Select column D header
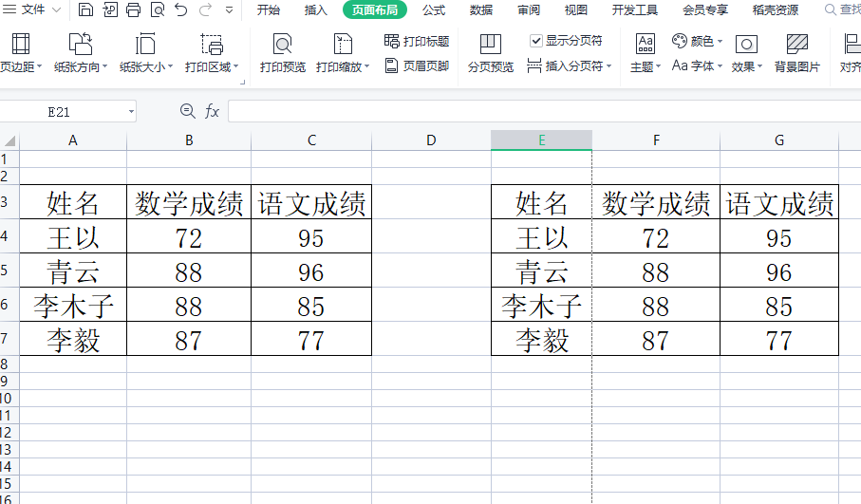Viewport: 861px width, 504px height. 431,140
